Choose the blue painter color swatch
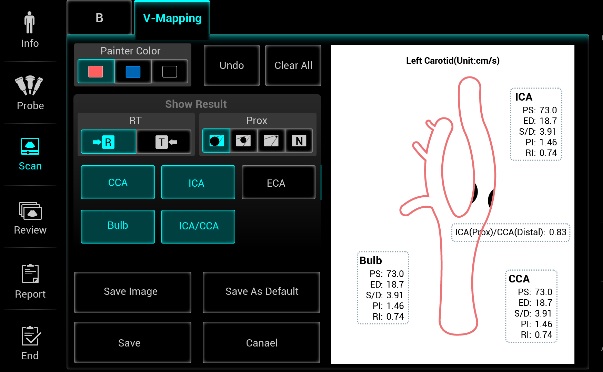603x372 pixels. pos(133,72)
